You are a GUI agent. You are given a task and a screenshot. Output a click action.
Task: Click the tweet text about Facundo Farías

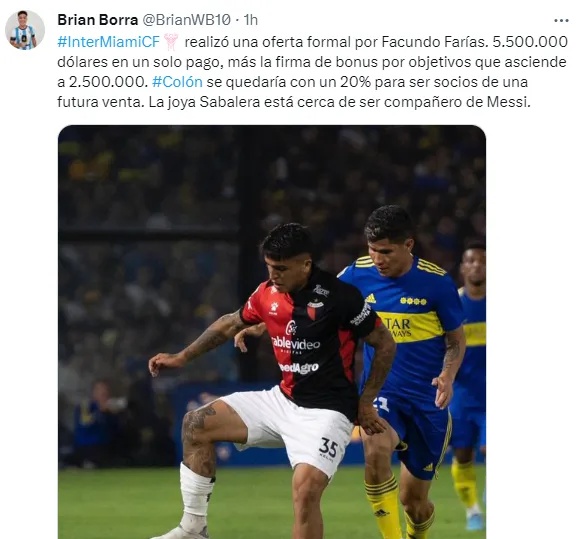(x=312, y=71)
